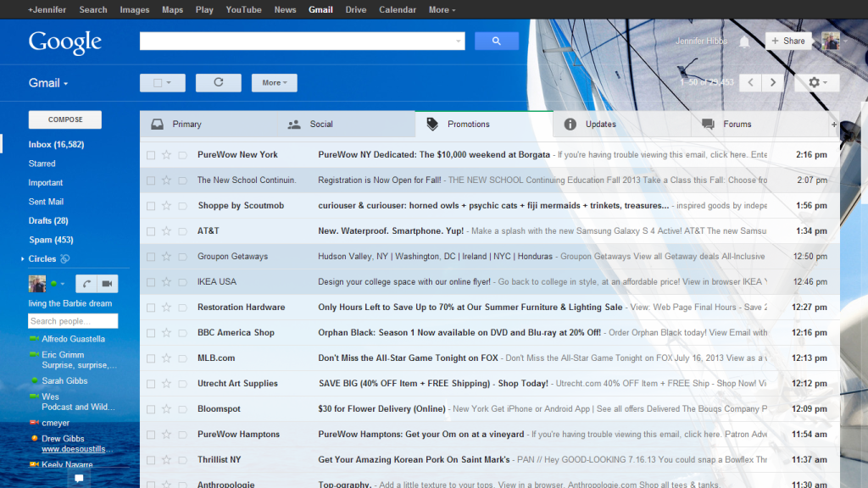
Task: Click the blue search magnifier button
Action: 496,41
